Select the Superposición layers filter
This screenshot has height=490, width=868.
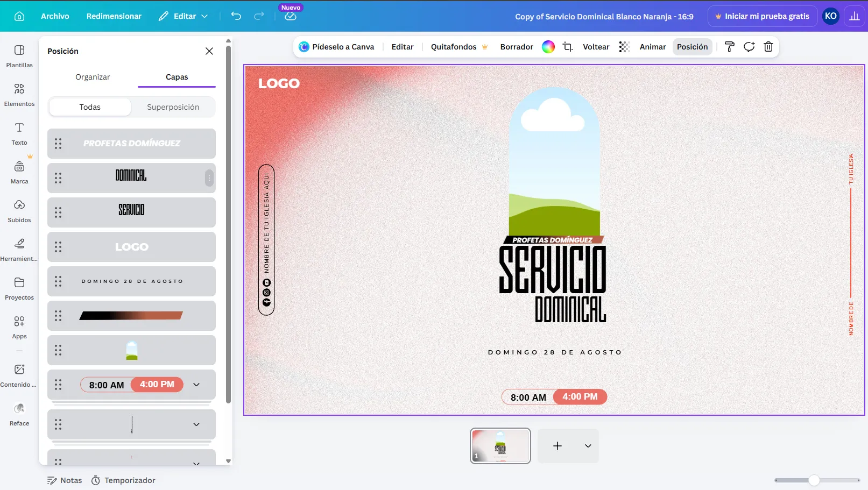coord(173,107)
